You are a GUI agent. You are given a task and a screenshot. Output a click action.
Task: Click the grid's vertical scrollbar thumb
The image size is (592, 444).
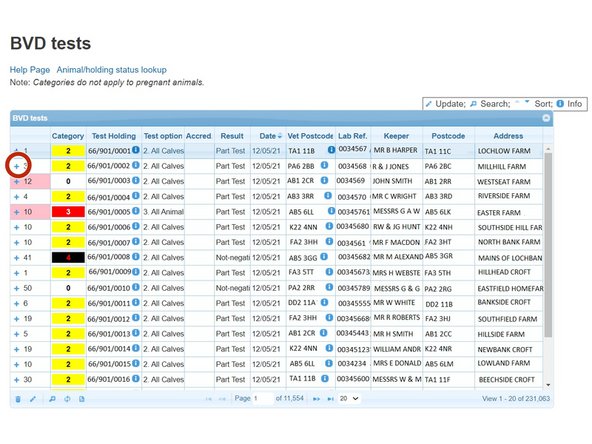pyautogui.click(x=548, y=245)
